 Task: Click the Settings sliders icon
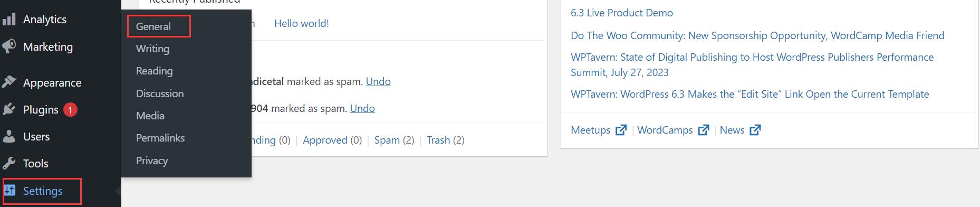10,190
